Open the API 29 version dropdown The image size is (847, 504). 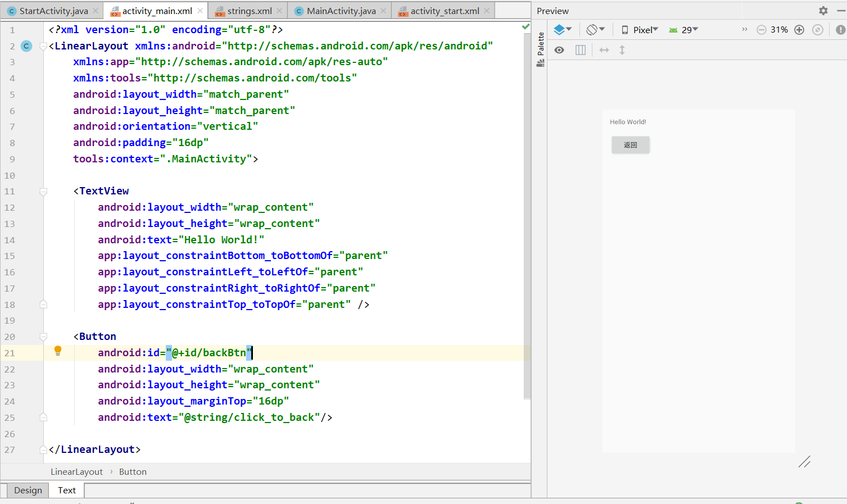(x=683, y=30)
